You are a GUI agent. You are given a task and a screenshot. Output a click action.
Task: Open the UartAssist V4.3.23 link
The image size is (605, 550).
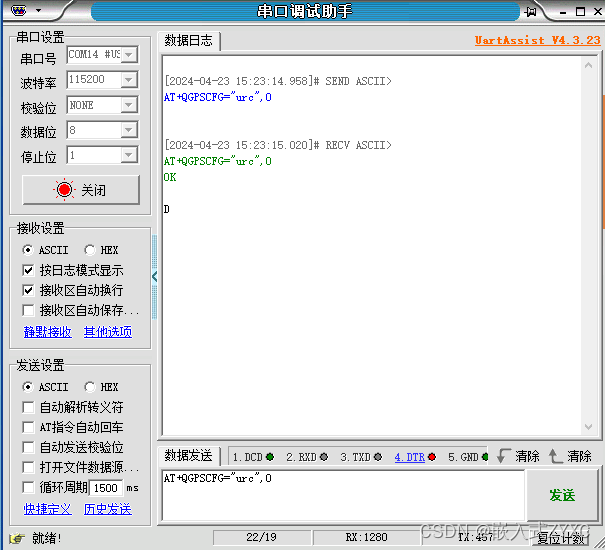(537, 41)
